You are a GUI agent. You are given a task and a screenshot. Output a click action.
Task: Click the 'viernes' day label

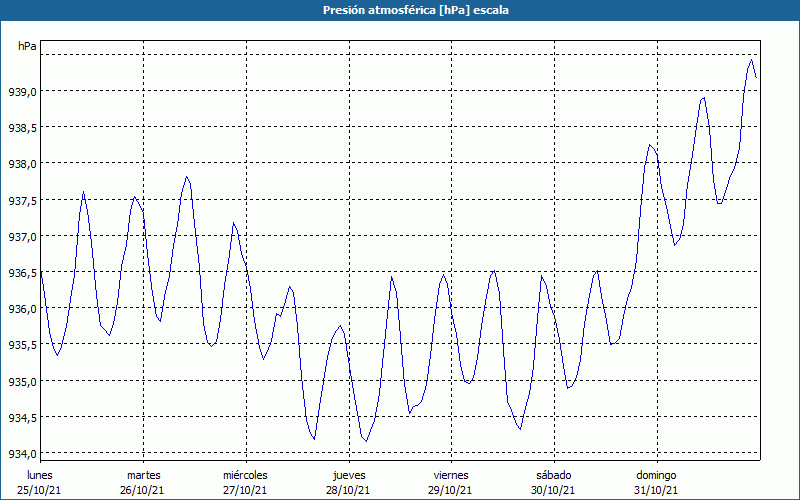pos(451,475)
